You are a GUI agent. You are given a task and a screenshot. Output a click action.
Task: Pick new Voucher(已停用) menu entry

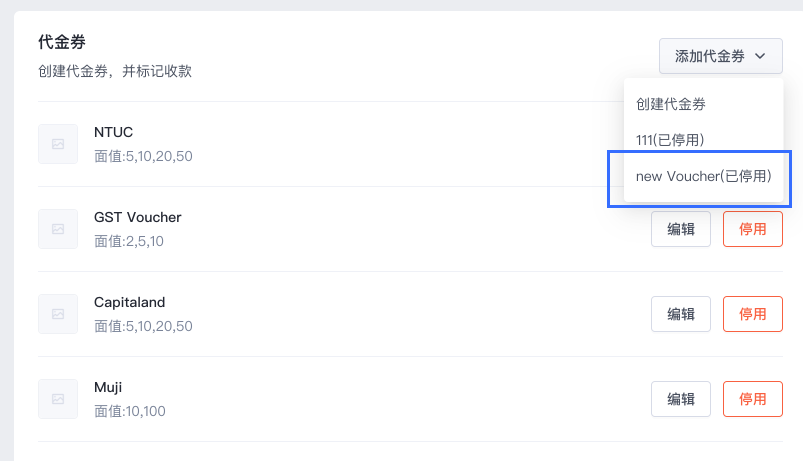(704, 176)
